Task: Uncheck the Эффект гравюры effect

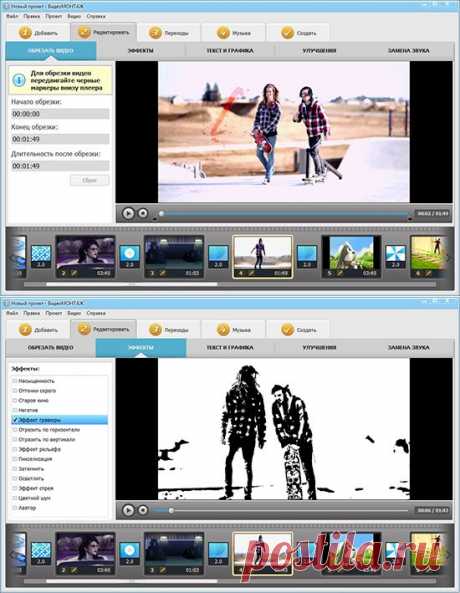Action: (x=15, y=420)
